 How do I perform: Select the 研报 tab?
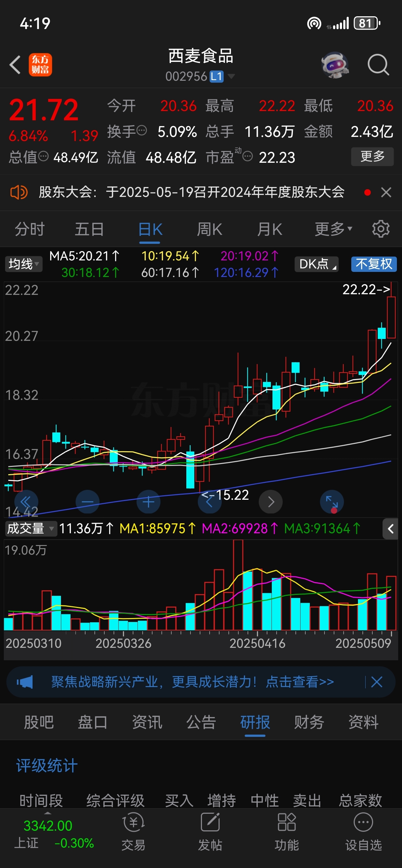pyautogui.click(x=255, y=722)
